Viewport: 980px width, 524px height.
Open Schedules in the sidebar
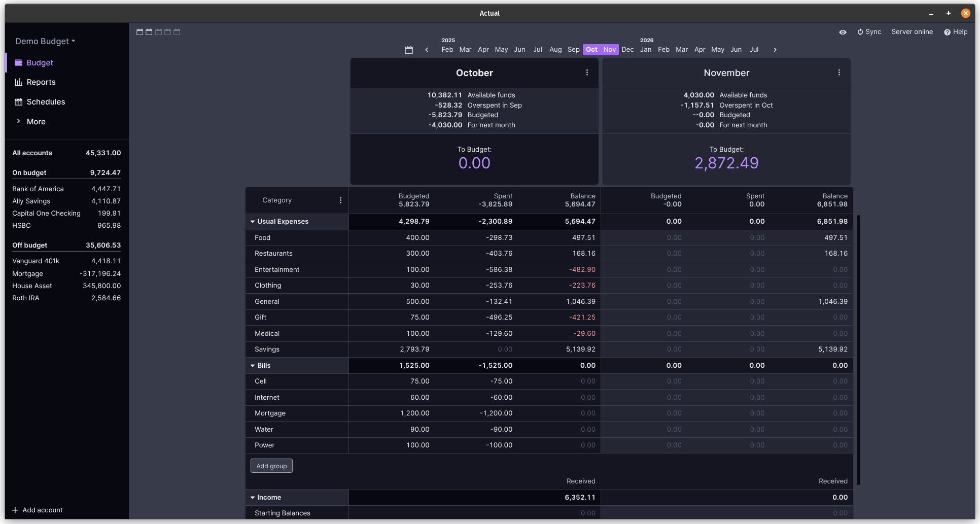coord(45,102)
